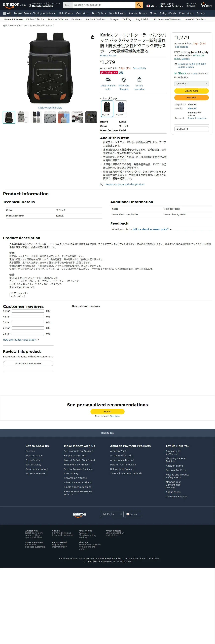Select the black backpack thumbnail
Screen dimensions: 215x644
pyautogui.click(x=9, y=117)
